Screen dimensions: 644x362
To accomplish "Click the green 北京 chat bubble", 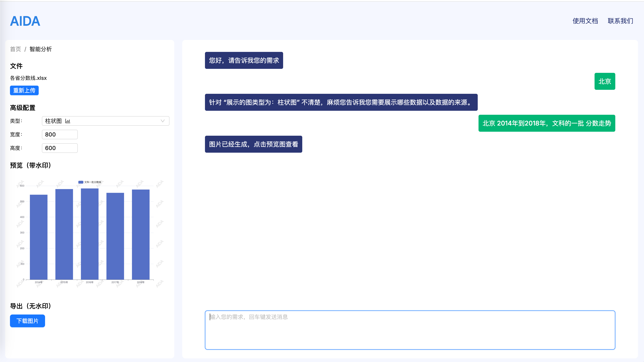I will click(x=605, y=81).
